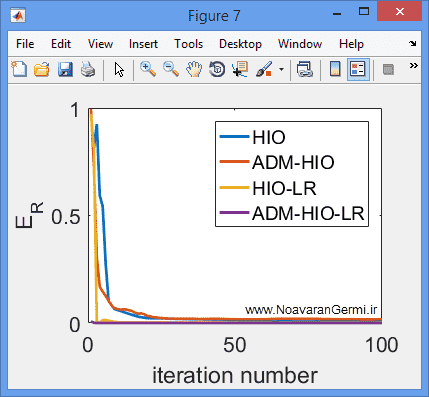
Task: Toggle the Insert Legend button
Action: tap(358, 70)
